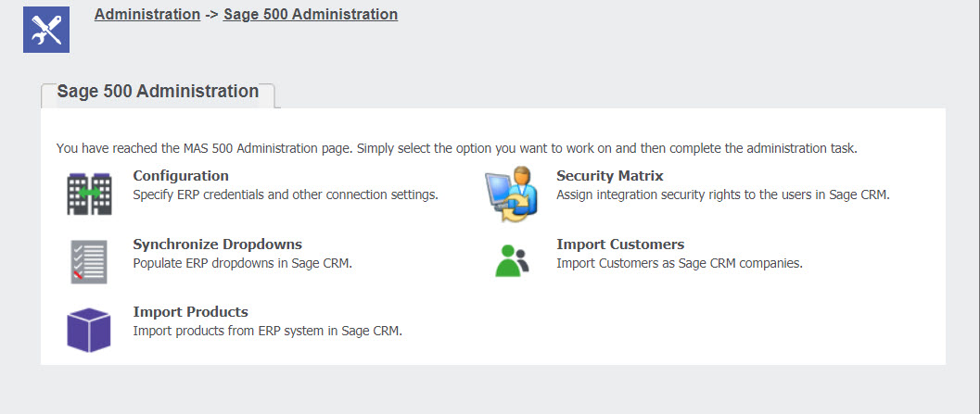Open the Configuration link
The width and height of the screenshot is (980, 414).
pos(181,175)
